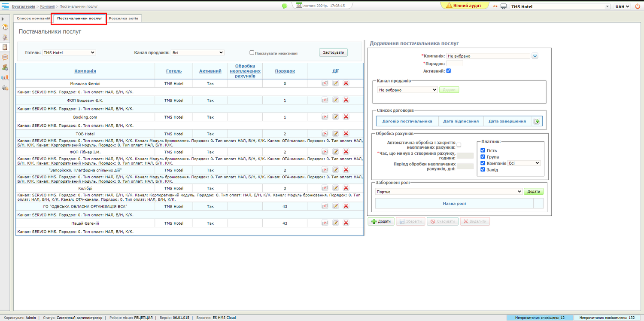Add a contract with green plus icon
Viewport: 644px width, 321px height.
(x=537, y=122)
